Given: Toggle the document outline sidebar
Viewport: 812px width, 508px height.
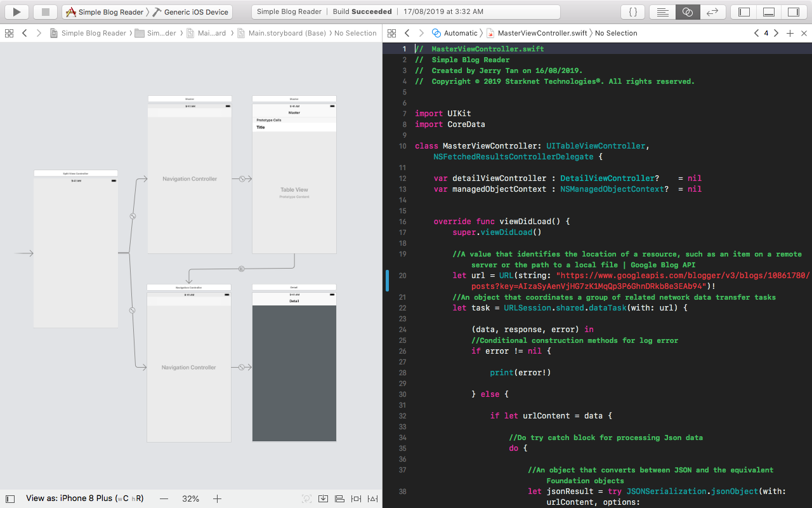Looking at the screenshot, I should pos(10,499).
